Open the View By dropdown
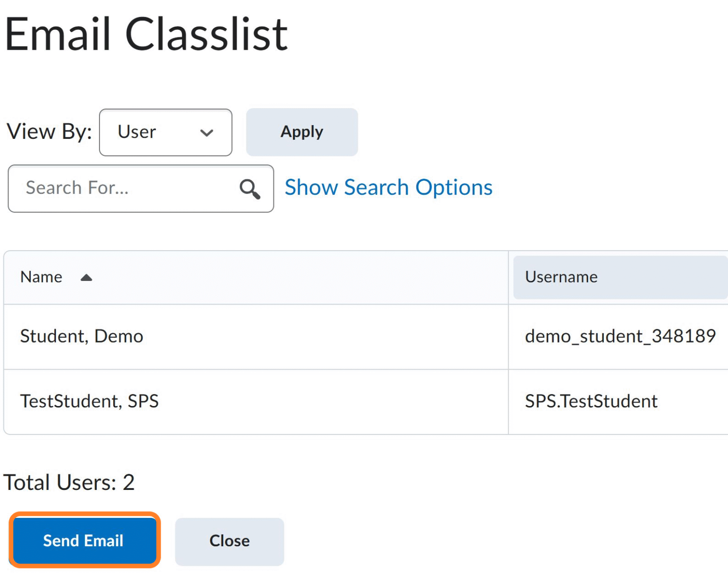The width and height of the screenshot is (728, 588). [x=165, y=133]
